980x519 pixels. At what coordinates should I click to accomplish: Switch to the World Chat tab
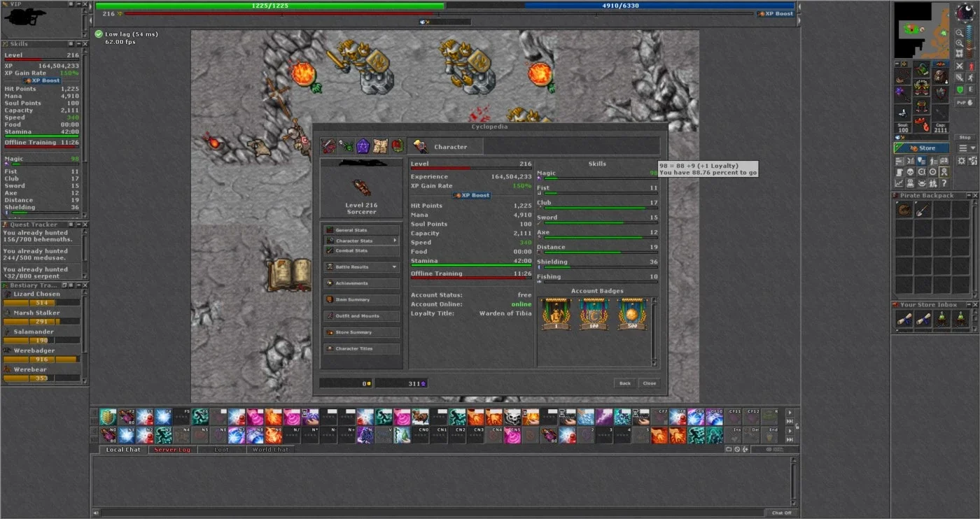click(270, 450)
